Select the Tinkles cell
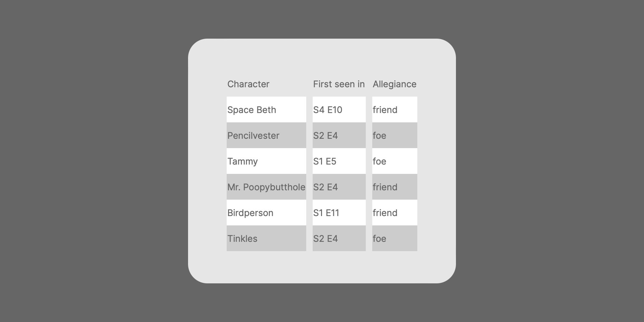Image resolution: width=644 pixels, height=322 pixels. (x=266, y=238)
